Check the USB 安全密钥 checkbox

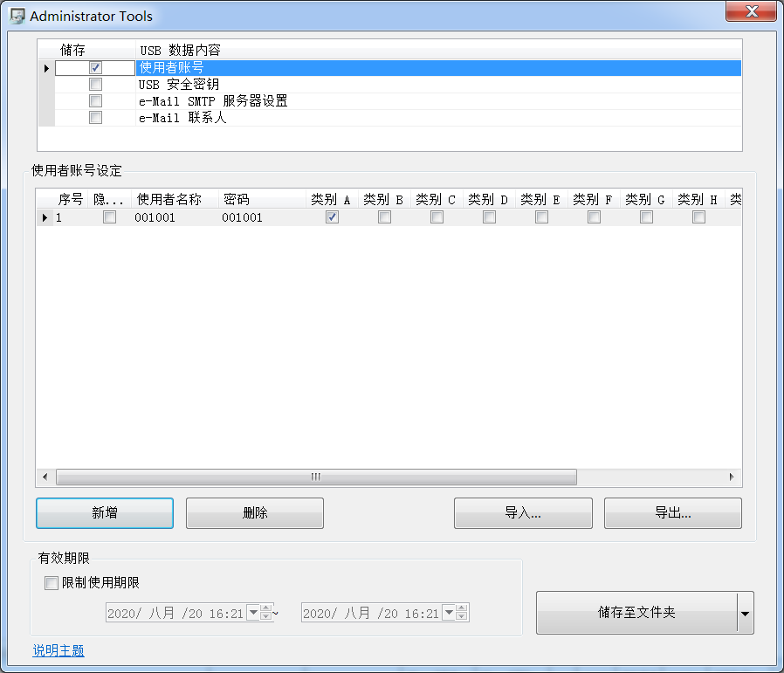95,84
